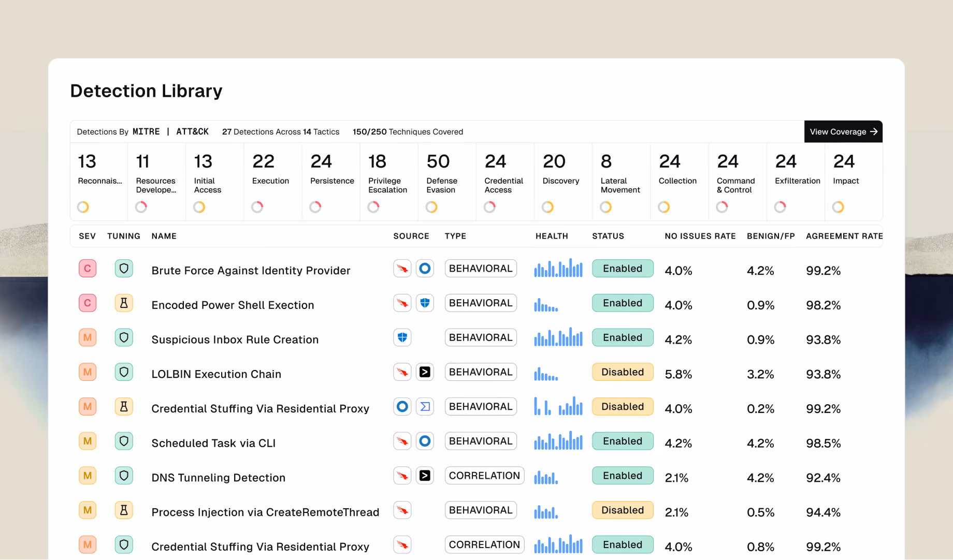The height and width of the screenshot is (560, 953).
Task: Click the critical severity badge for Encoded Power Shell
Action: pyautogui.click(x=88, y=303)
